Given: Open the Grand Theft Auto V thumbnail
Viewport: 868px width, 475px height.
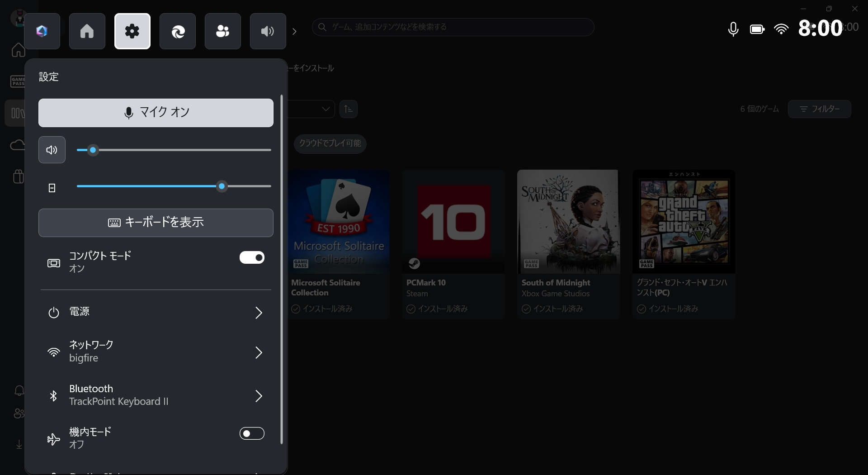Looking at the screenshot, I should point(684,222).
